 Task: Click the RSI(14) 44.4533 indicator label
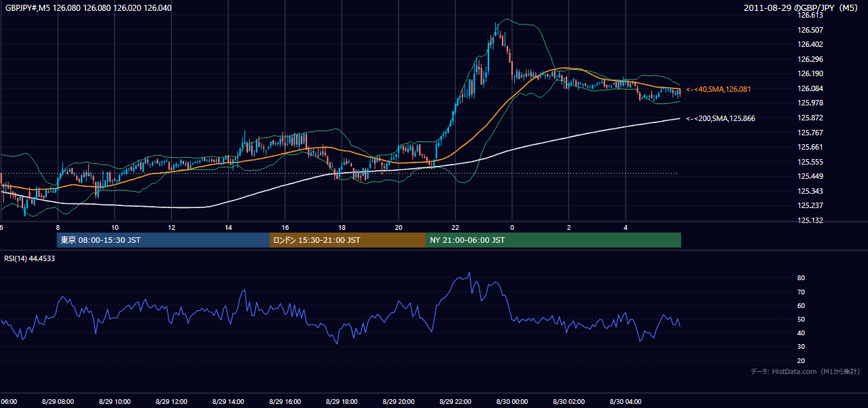click(x=30, y=258)
